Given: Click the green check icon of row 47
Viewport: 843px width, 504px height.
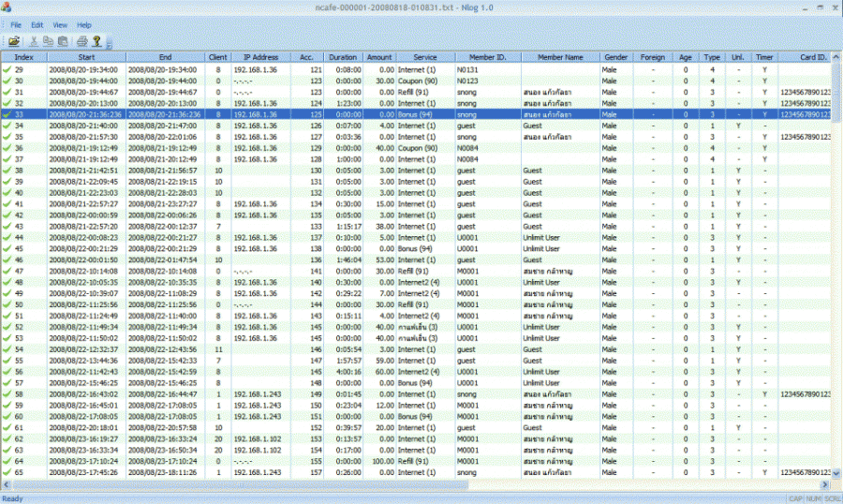Looking at the screenshot, I should tap(7, 271).
